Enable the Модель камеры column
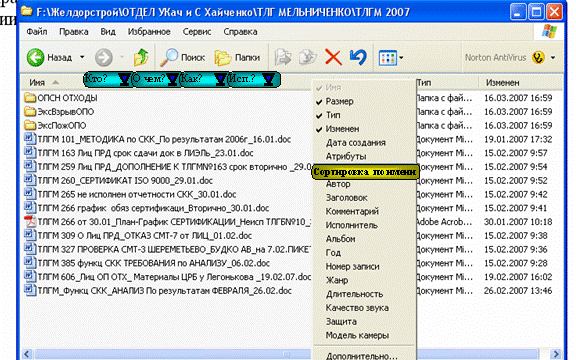The width and height of the screenshot is (576, 360). pos(357,335)
